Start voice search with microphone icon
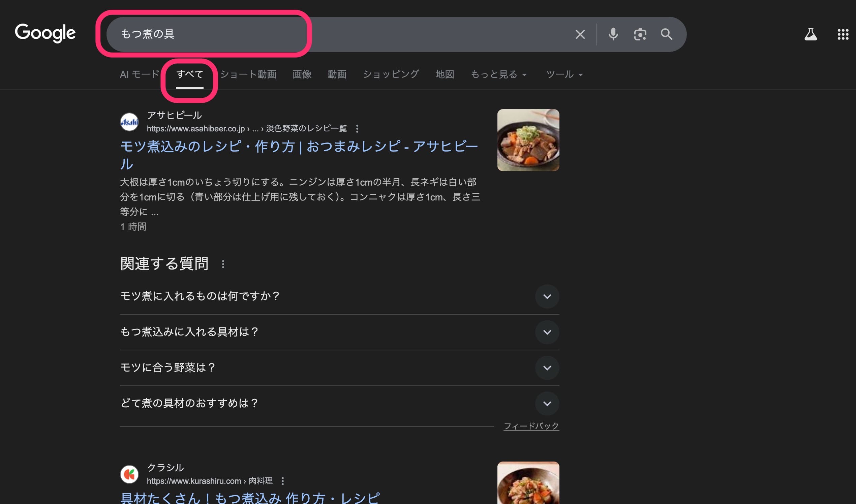 coord(613,34)
